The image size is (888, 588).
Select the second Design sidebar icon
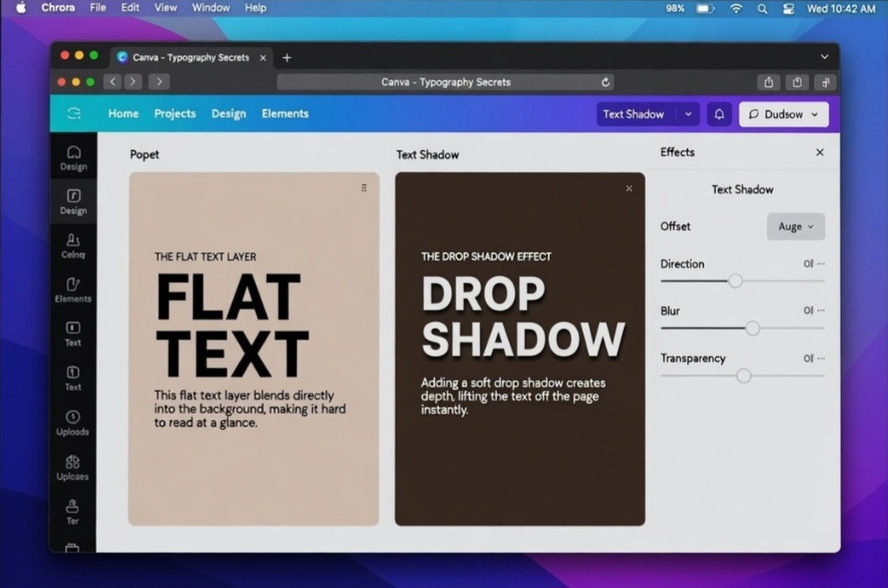[x=73, y=202]
